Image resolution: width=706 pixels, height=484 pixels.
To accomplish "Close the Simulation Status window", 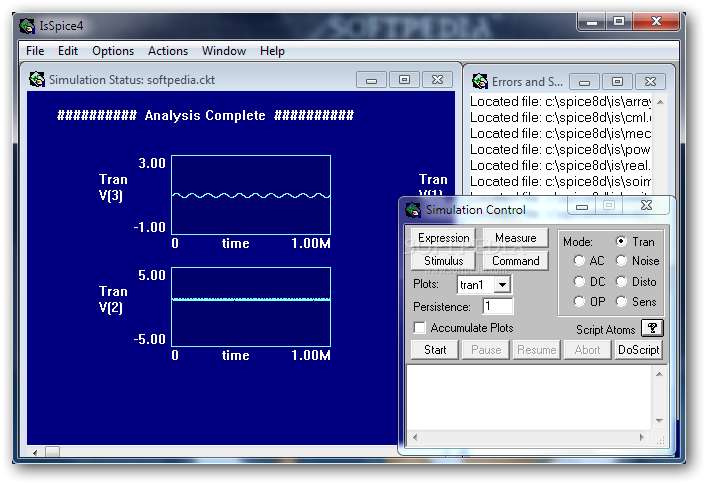I will click(x=437, y=80).
